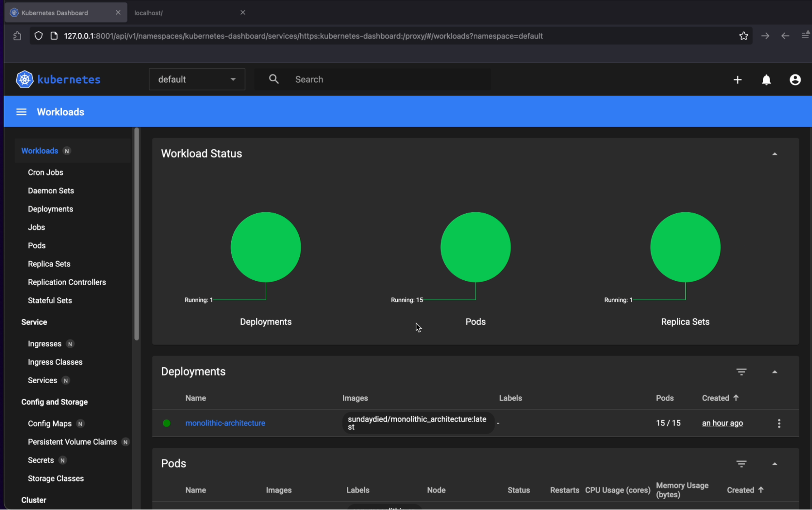Click the Cluster section heading
Viewport: 812px width, 510px height.
point(34,500)
